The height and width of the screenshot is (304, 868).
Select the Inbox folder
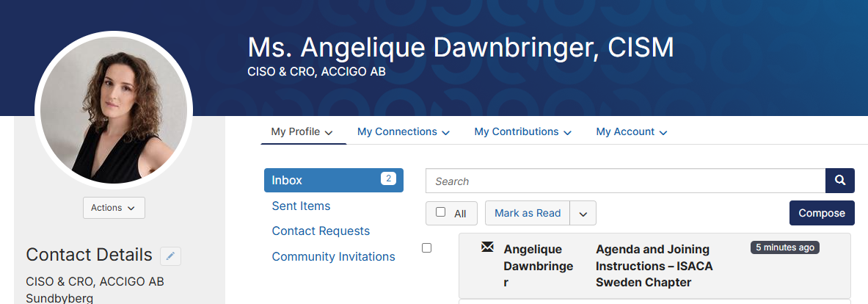[334, 181]
